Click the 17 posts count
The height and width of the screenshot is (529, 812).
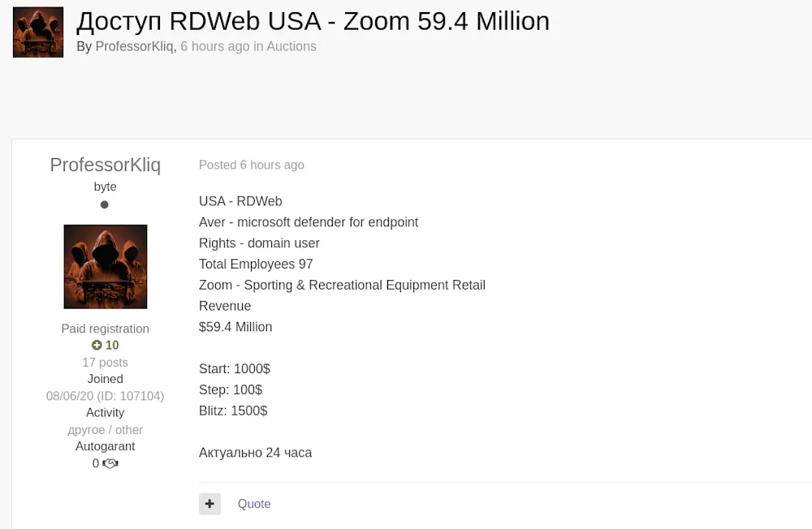(105, 362)
